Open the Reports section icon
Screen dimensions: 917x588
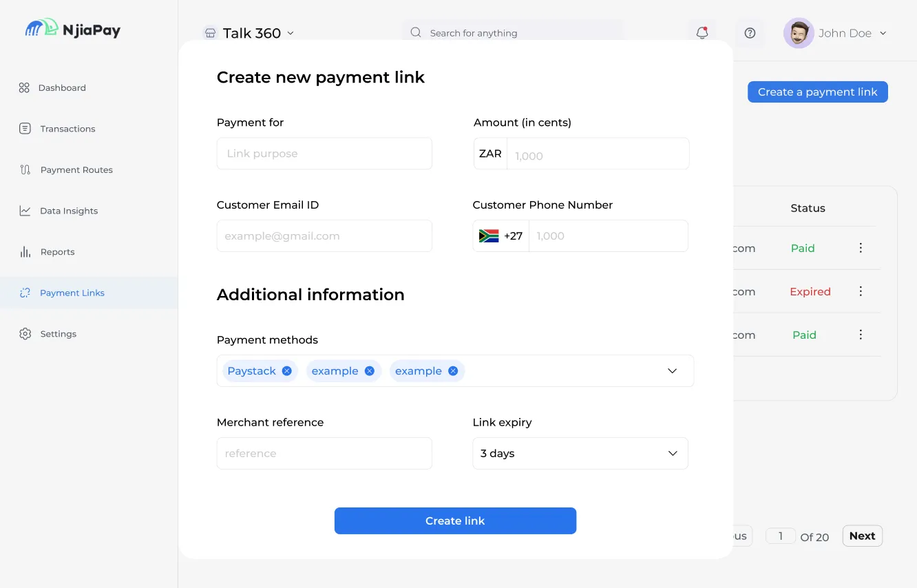tap(25, 251)
